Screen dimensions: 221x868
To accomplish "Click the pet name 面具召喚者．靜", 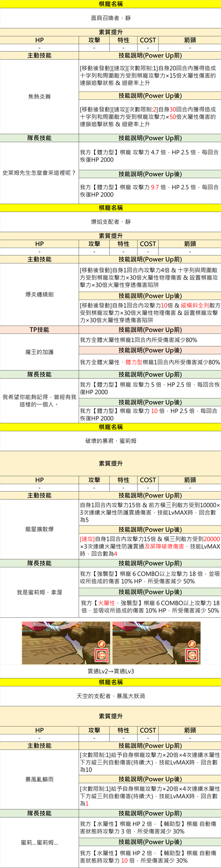I will point(110,18).
